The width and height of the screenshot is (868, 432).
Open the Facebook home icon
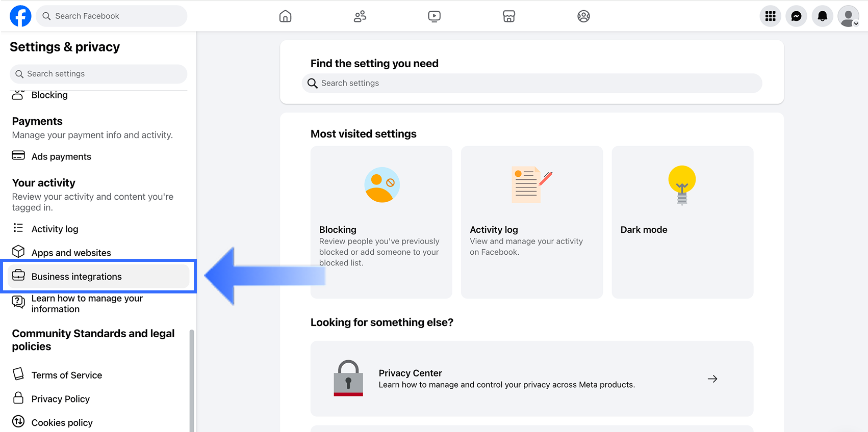[x=286, y=16]
